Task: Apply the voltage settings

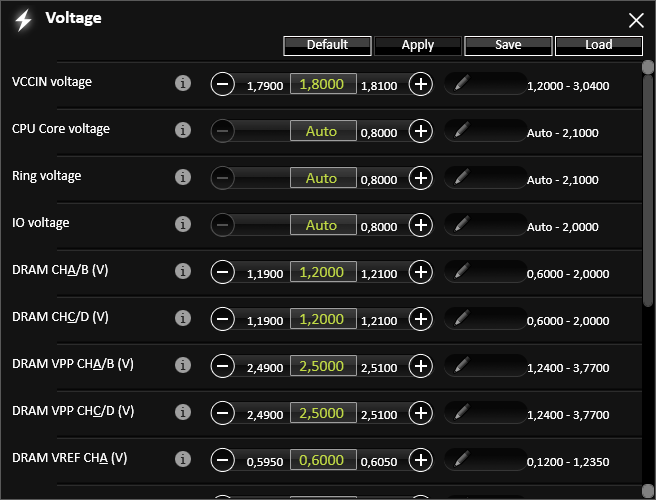Action: 418,45
